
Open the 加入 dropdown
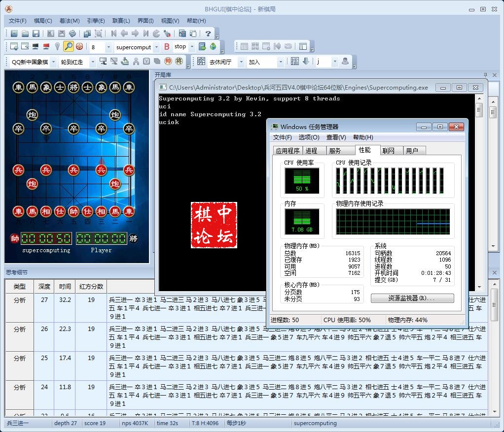click(x=280, y=62)
